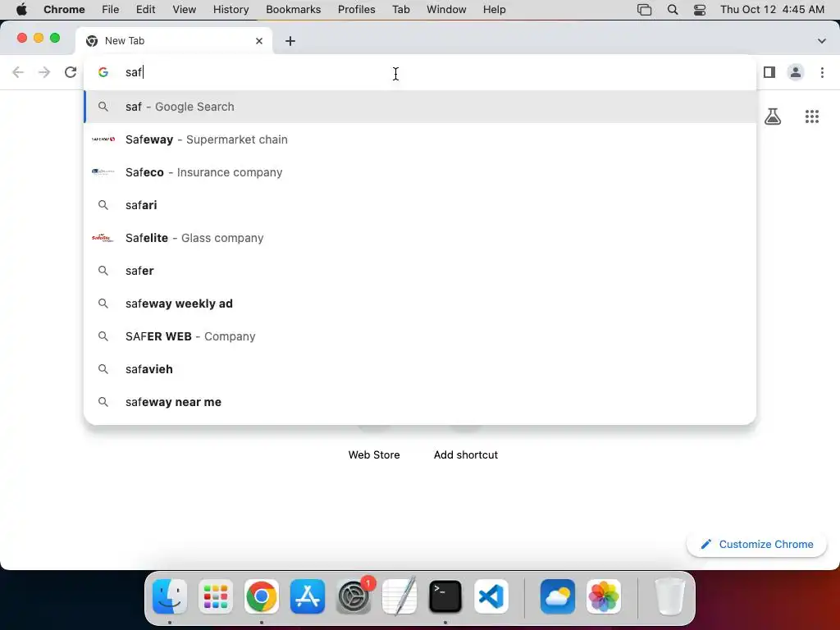
Task: Open the Edit menu
Action: coord(145,9)
